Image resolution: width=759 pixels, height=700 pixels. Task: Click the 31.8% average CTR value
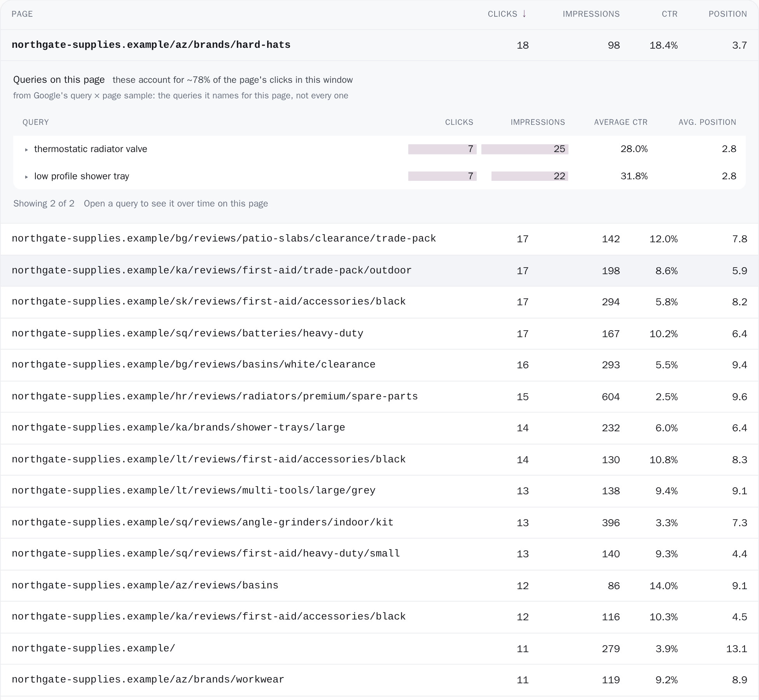(634, 176)
